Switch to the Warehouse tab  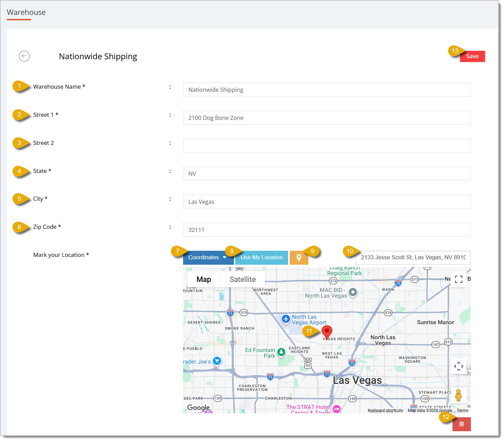[26, 13]
